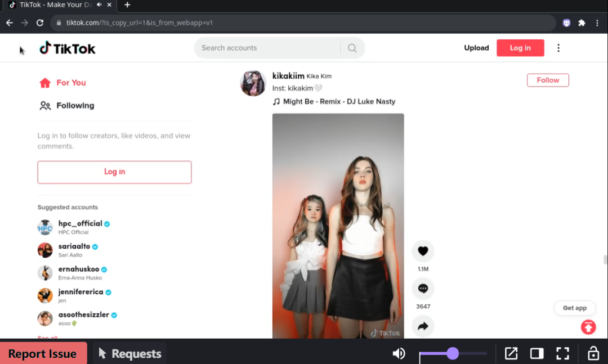This screenshot has height=364, width=608.
Task: Click Report Issue button
Action: (43, 353)
